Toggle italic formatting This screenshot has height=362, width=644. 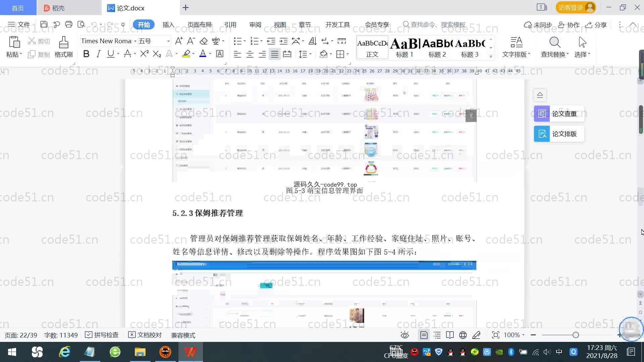coord(98,54)
